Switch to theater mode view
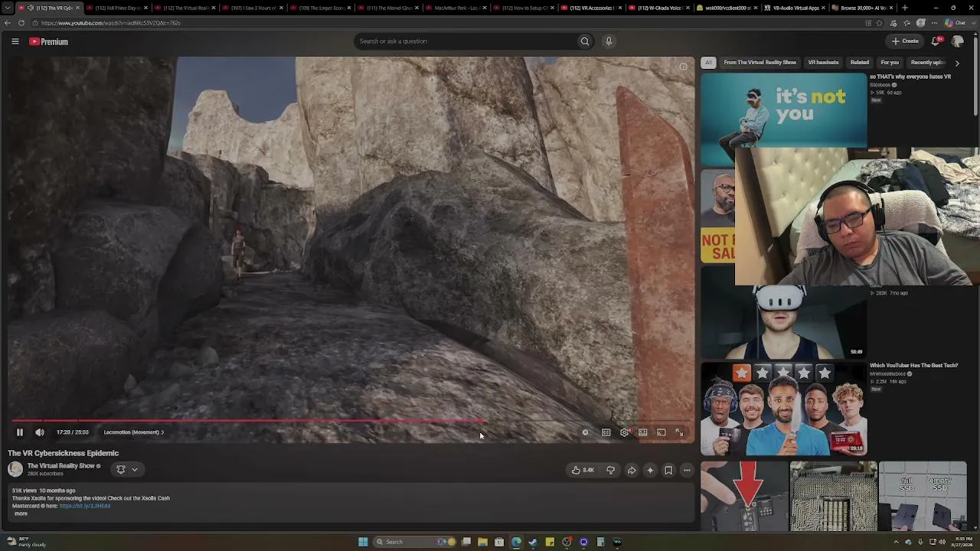The height and width of the screenshot is (551, 980). 643,432
